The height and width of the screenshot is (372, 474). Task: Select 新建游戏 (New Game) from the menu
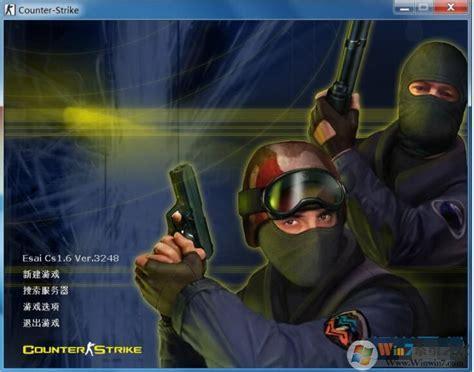[41, 274]
